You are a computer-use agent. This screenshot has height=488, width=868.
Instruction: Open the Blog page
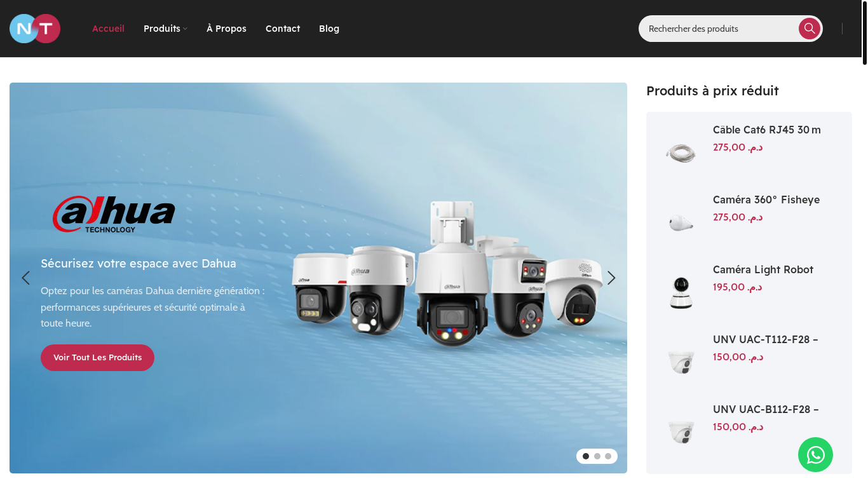click(x=329, y=29)
